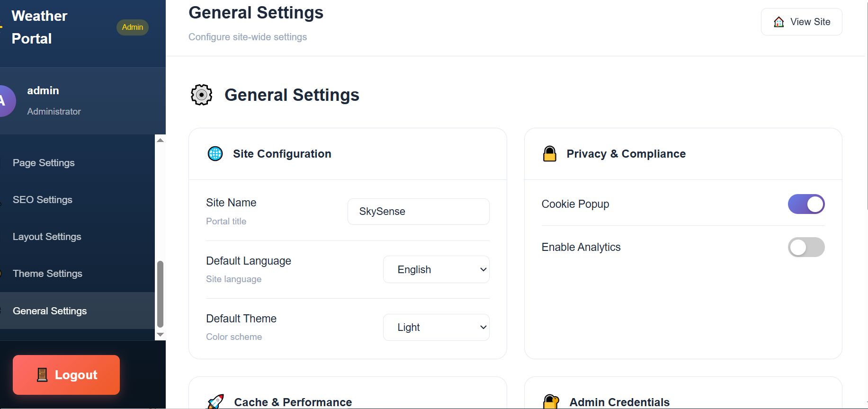Navigate to Theme Settings in sidebar
This screenshot has height=409, width=868.
[47, 274]
